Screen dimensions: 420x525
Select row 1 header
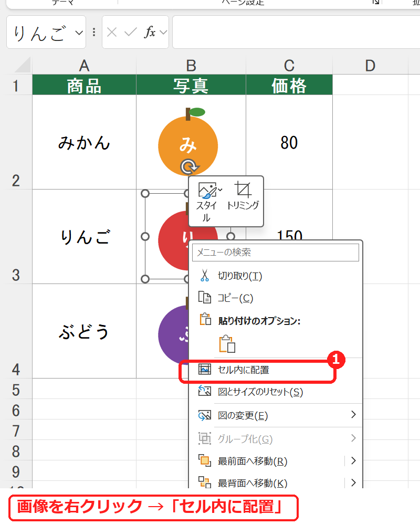tap(16, 85)
